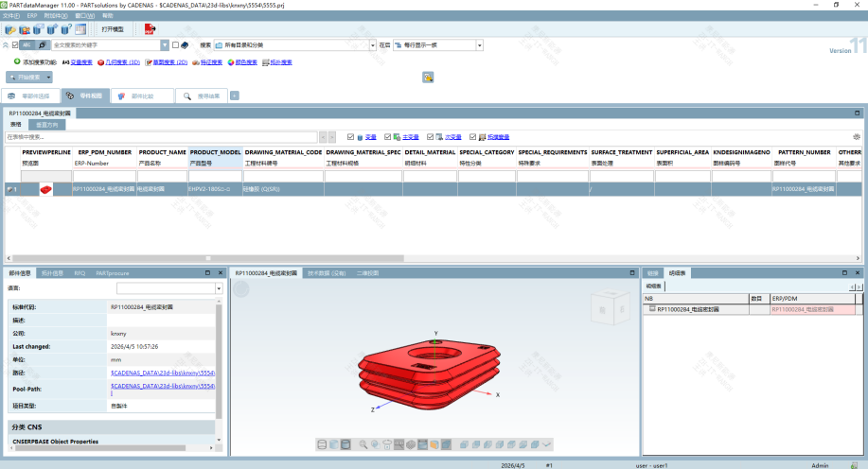Collapse search panel with double chevron
Screen dimensions: 868x469
[x=6, y=44]
